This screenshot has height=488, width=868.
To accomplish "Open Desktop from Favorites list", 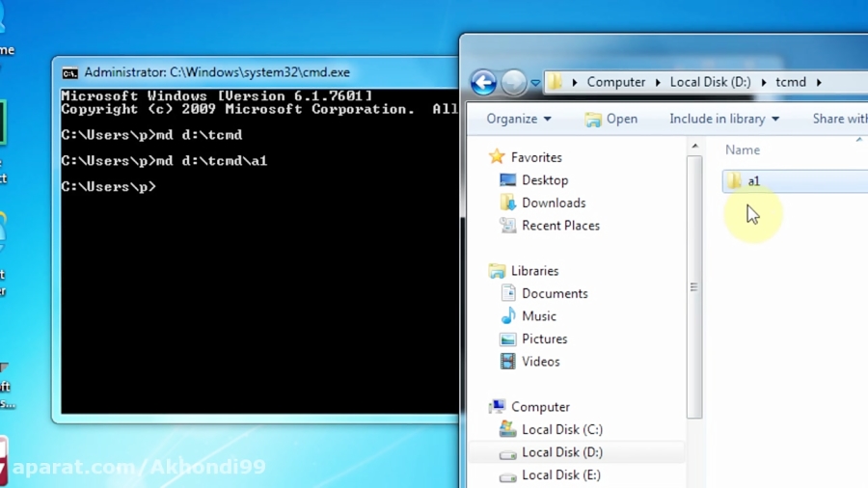I will pos(545,180).
